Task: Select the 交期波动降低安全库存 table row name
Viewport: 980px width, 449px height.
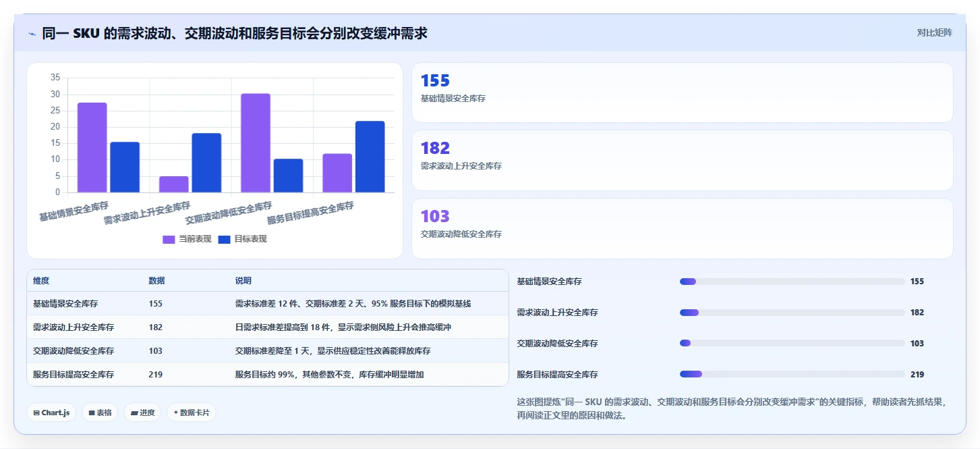Action: point(74,351)
